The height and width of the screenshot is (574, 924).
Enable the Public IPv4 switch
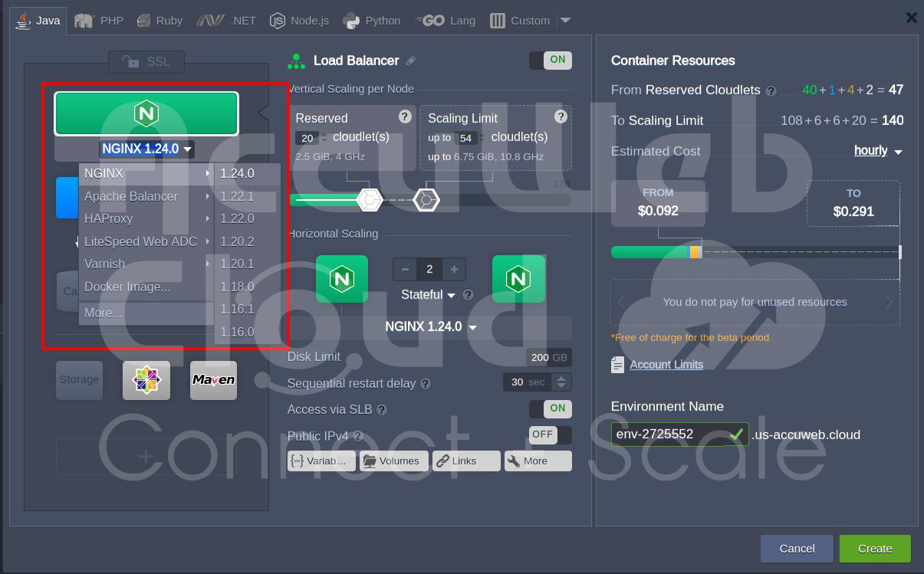tap(551, 435)
